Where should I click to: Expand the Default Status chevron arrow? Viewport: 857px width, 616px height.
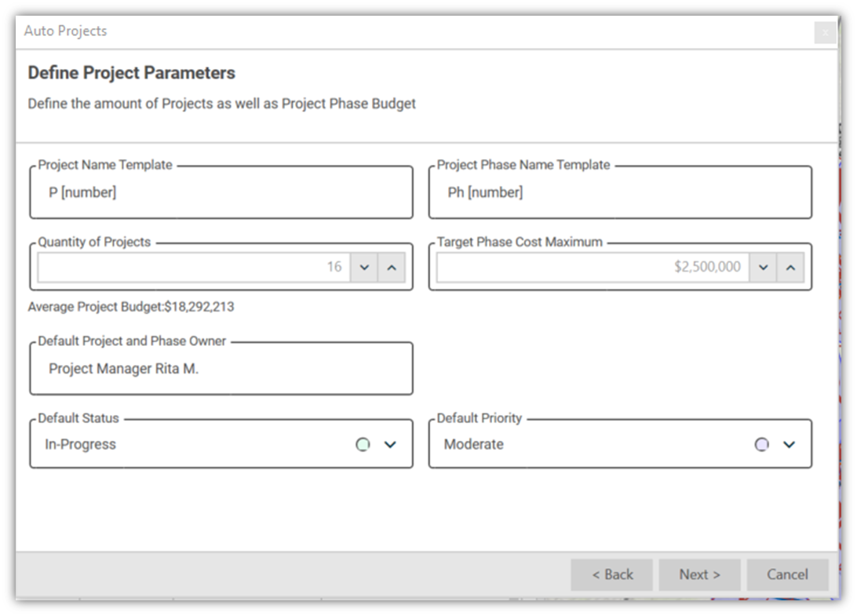click(390, 444)
